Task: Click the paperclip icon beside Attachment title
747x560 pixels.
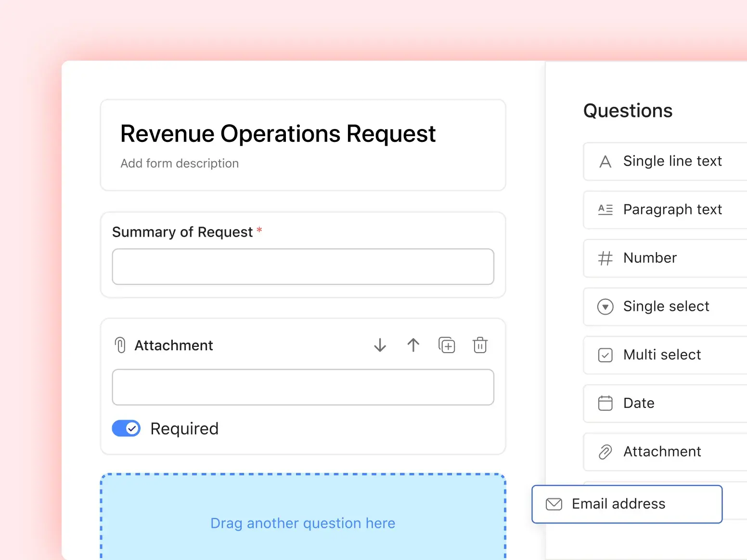Action: coord(120,345)
